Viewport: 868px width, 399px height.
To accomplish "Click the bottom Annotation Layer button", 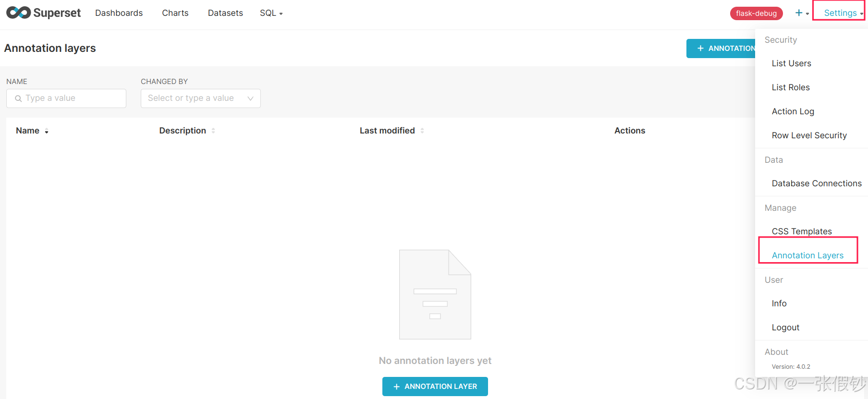I will [435, 387].
